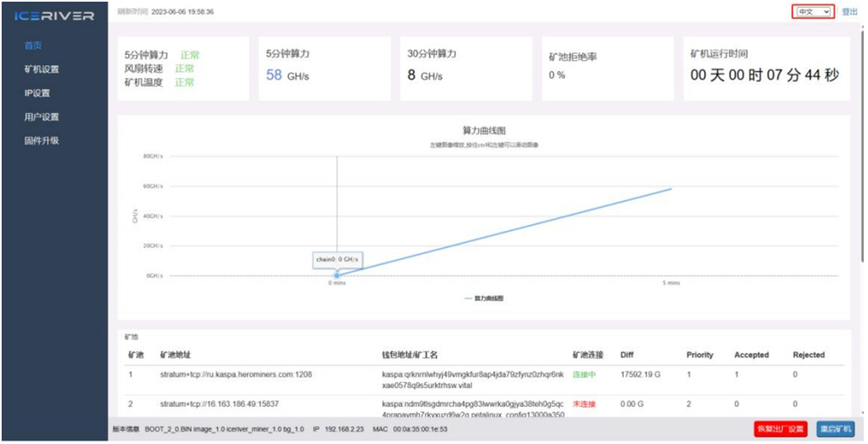
Task: Open 矿机设置 miner settings
Action: click(x=42, y=69)
